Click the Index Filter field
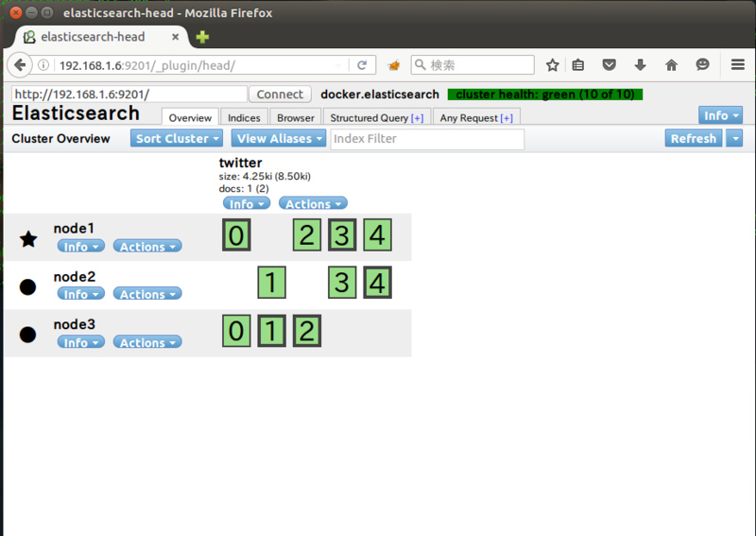Screen dimensions: 756x536 (427, 139)
